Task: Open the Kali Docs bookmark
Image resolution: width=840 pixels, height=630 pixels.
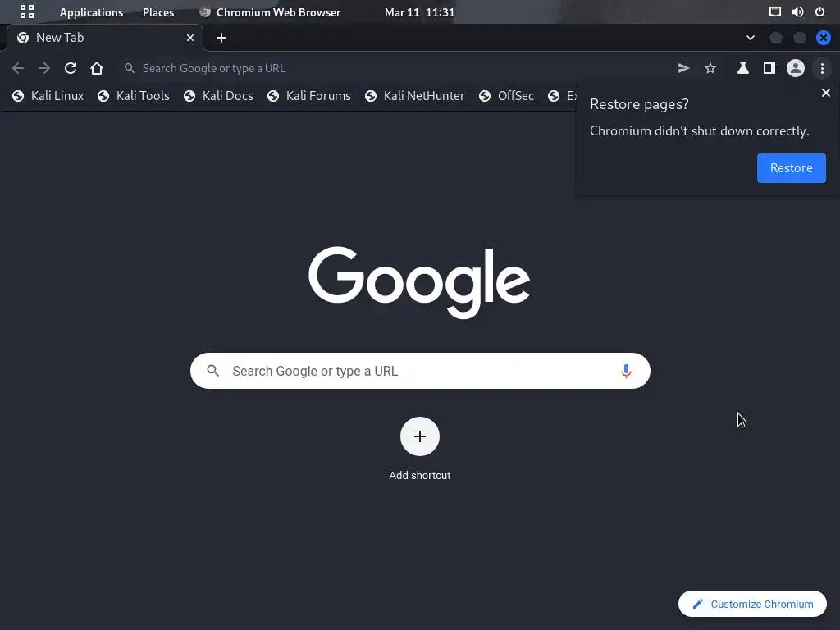Action: tap(218, 95)
